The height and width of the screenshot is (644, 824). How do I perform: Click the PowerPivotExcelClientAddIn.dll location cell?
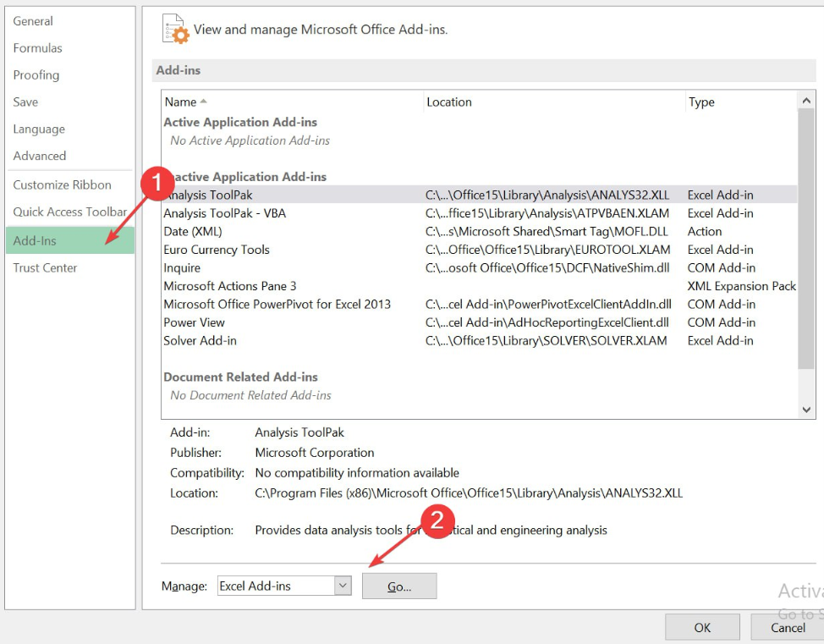pos(548,305)
